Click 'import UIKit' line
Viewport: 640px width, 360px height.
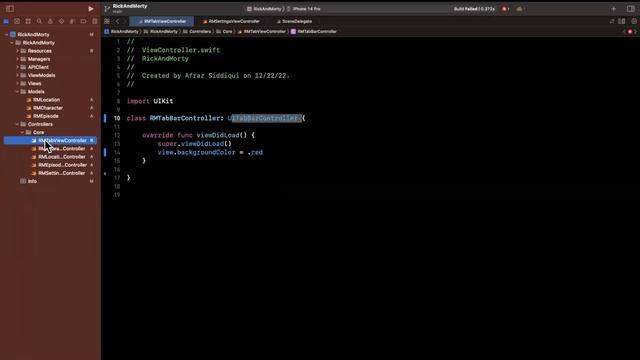(150, 101)
